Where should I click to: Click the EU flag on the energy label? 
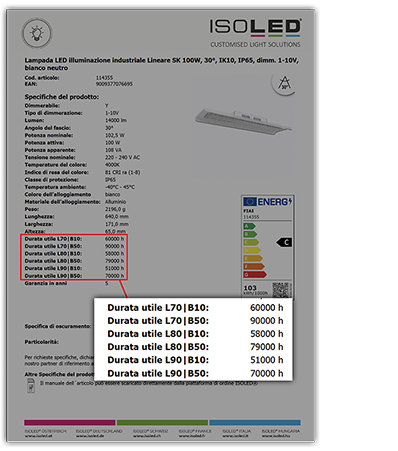pyautogui.click(x=250, y=202)
